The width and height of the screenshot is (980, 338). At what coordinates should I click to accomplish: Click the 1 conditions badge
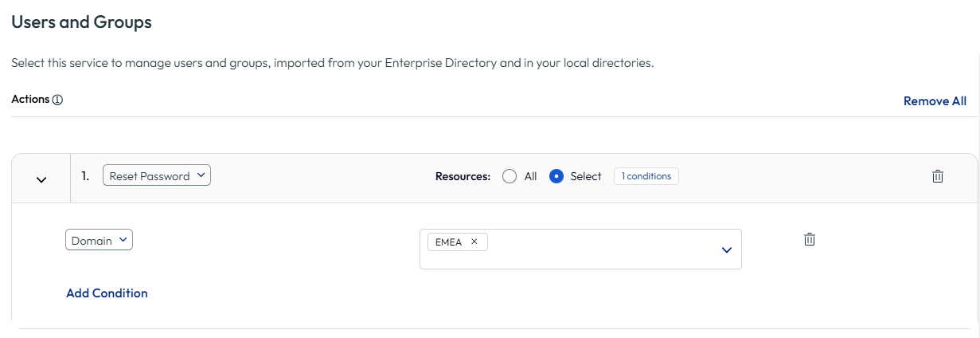[646, 176]
